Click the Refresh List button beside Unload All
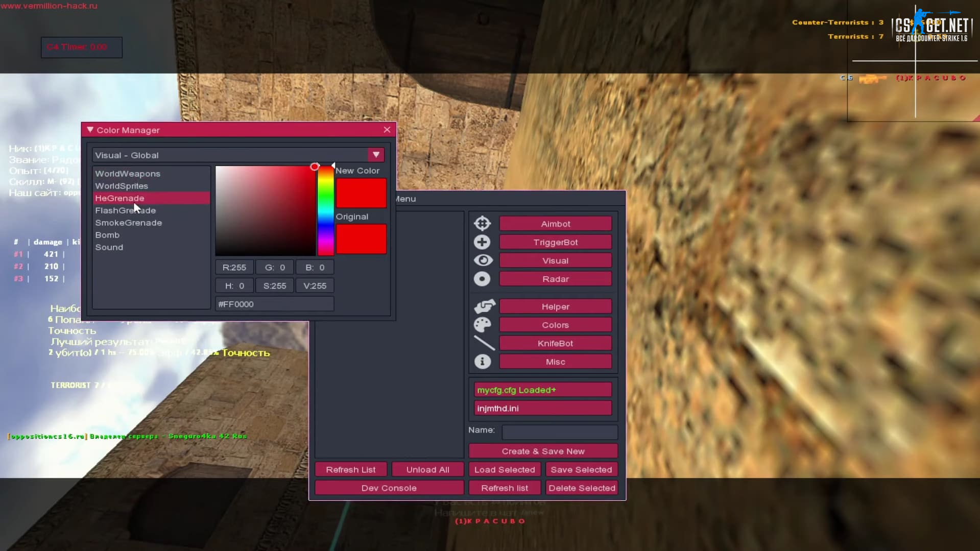 pos(351,469)
